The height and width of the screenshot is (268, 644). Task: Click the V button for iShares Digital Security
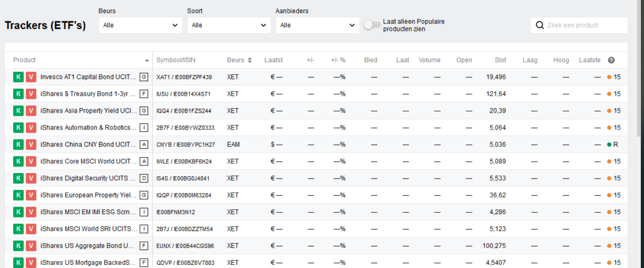click(x=31, y=178)
